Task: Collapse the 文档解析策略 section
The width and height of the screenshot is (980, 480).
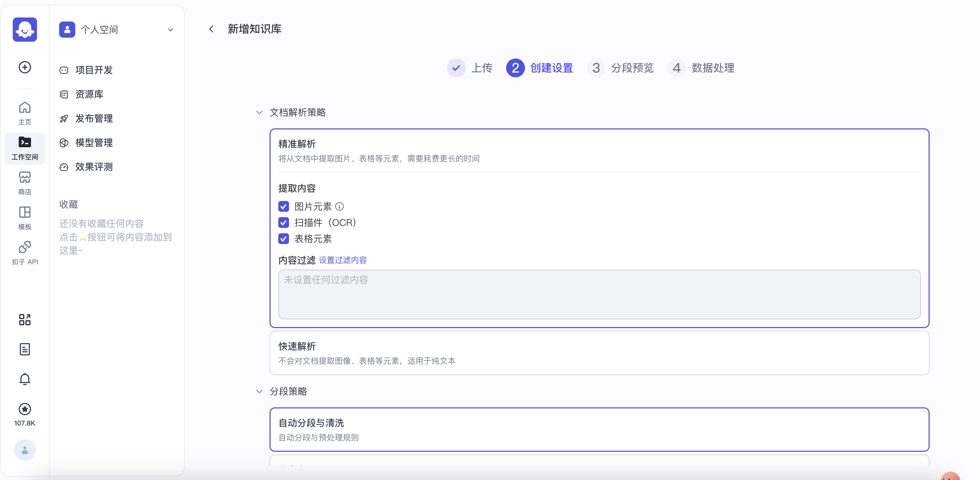Action: [x=259, y=113]
